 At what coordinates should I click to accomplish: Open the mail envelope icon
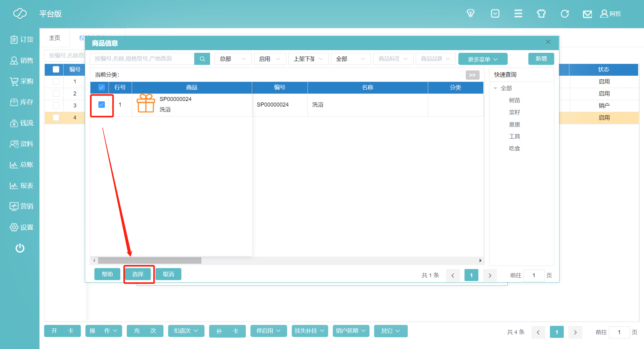pyautogui.click(x=587, y=14)
